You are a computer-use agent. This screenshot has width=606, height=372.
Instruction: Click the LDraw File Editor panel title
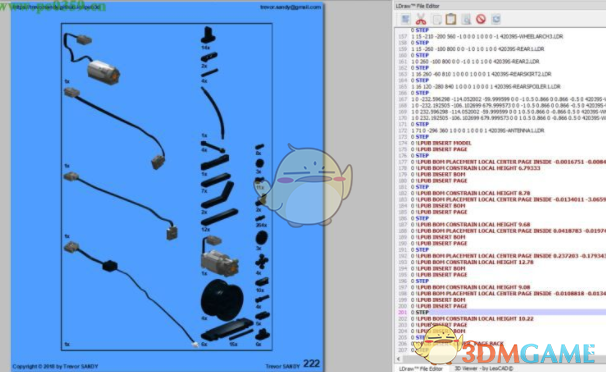pos(417,6)
